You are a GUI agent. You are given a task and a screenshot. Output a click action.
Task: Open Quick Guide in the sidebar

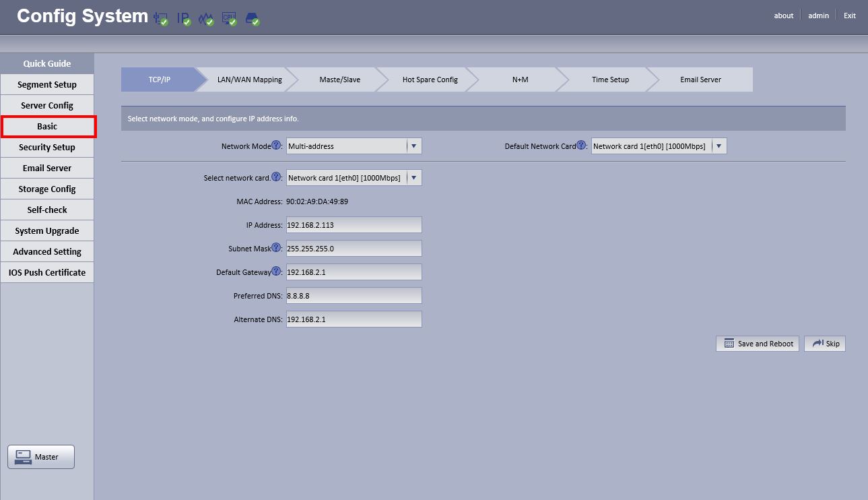coord(47,63)
